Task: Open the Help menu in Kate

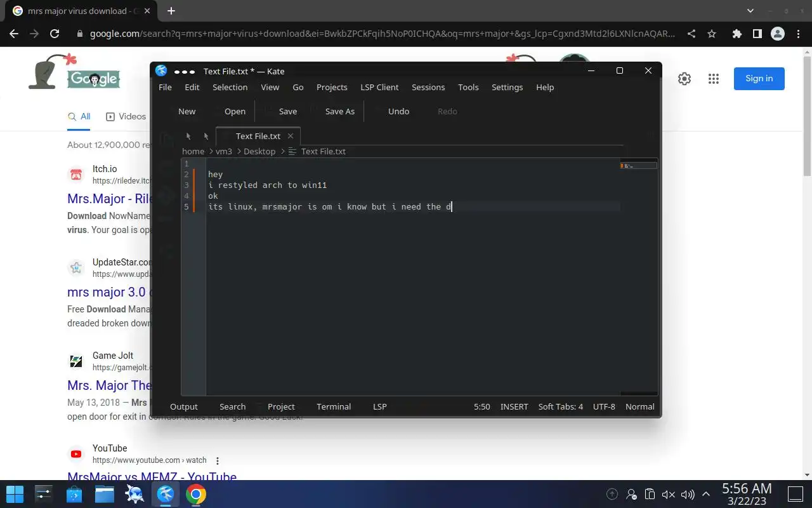Action: coord(545,87)
